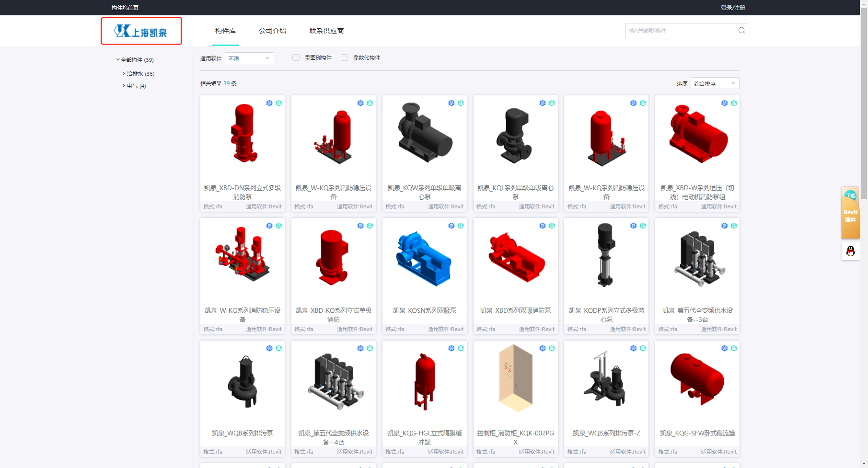Click teal 品 badge on XBD-W系列恒压 card
The height and width of the screenshot is (468, 868).
click(734, 103)
